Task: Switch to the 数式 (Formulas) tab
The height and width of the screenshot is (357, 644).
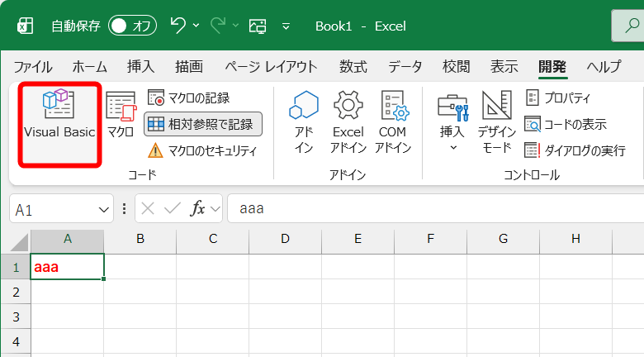Action: point(353,67)
